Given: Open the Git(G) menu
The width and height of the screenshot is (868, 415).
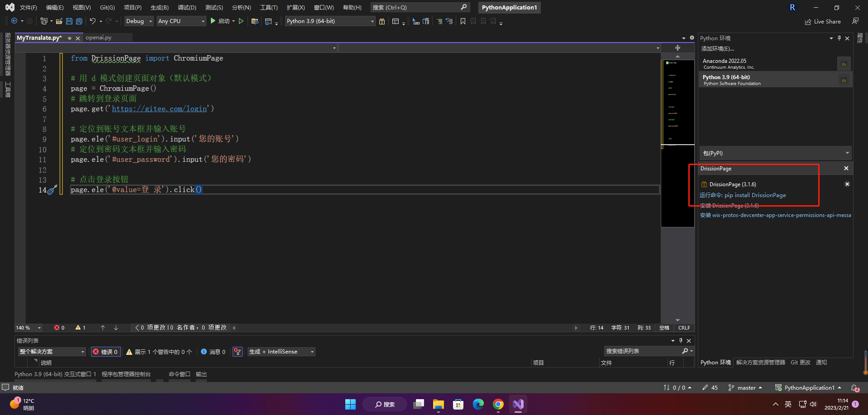Looking at the screenshot, I should (x=107, y=8).
